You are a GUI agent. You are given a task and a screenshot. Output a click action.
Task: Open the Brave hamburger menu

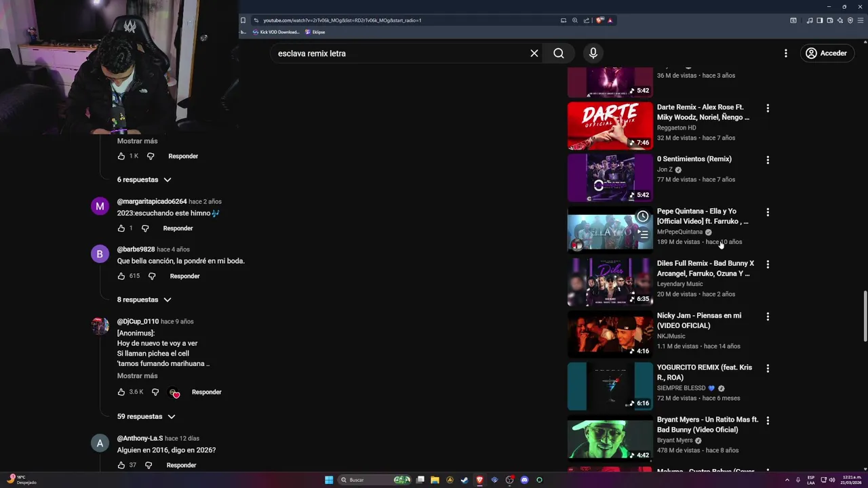[860, 20]
